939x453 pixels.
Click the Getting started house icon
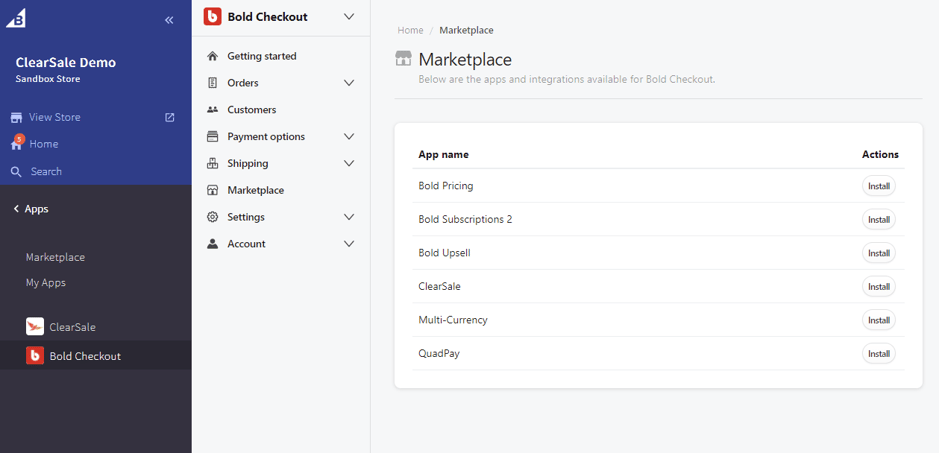click(212, 56)
